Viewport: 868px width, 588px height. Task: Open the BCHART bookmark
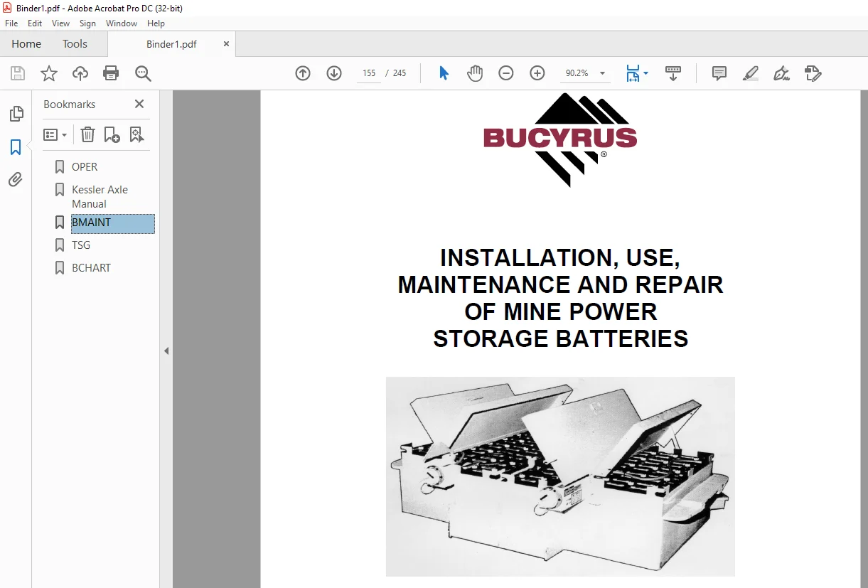click(x=92, y=268)
